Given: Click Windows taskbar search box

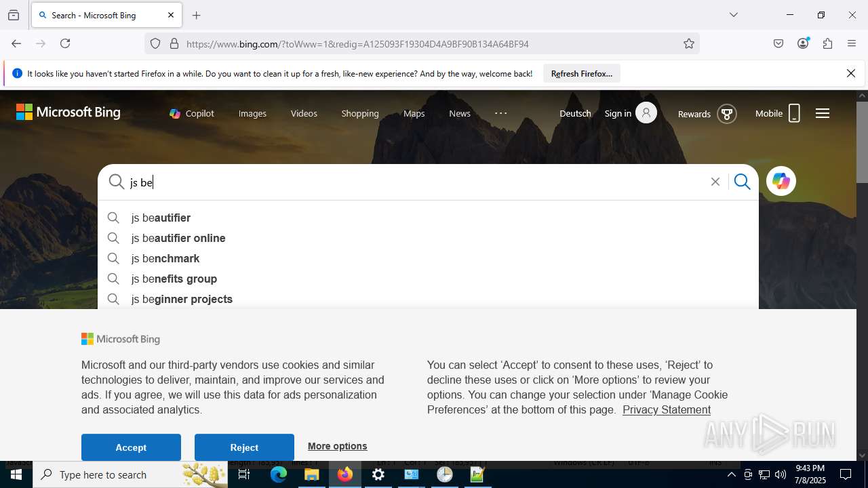Looking at the screenshot, I should point(132,474).
